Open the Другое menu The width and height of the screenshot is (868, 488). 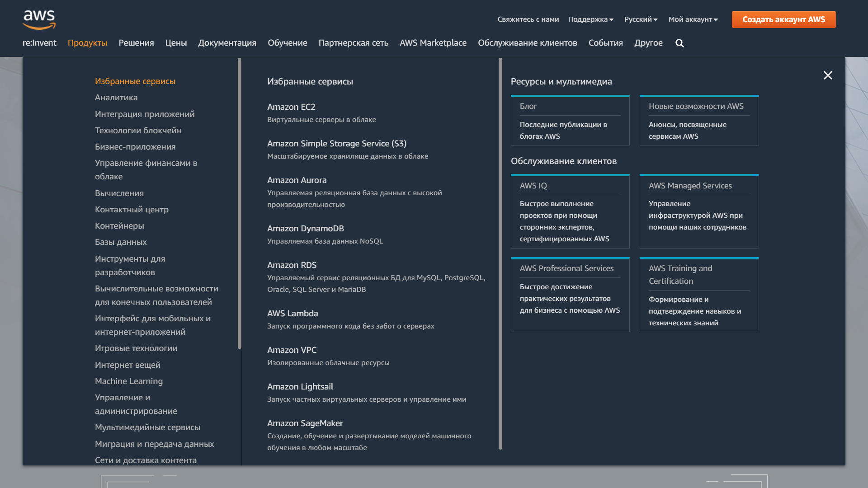point(648,43)
